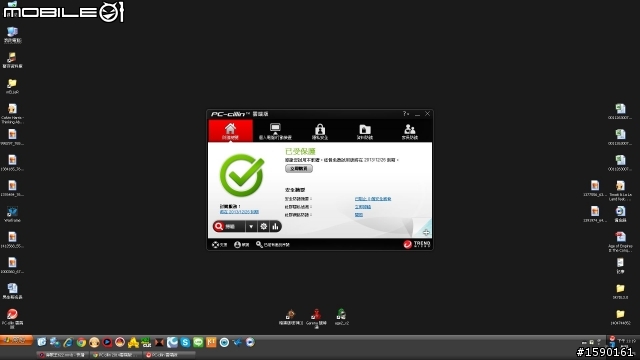Open PC-cillin help question mark menu
The height and width of the screenshot is (360, 640).
tap(405, 114)
